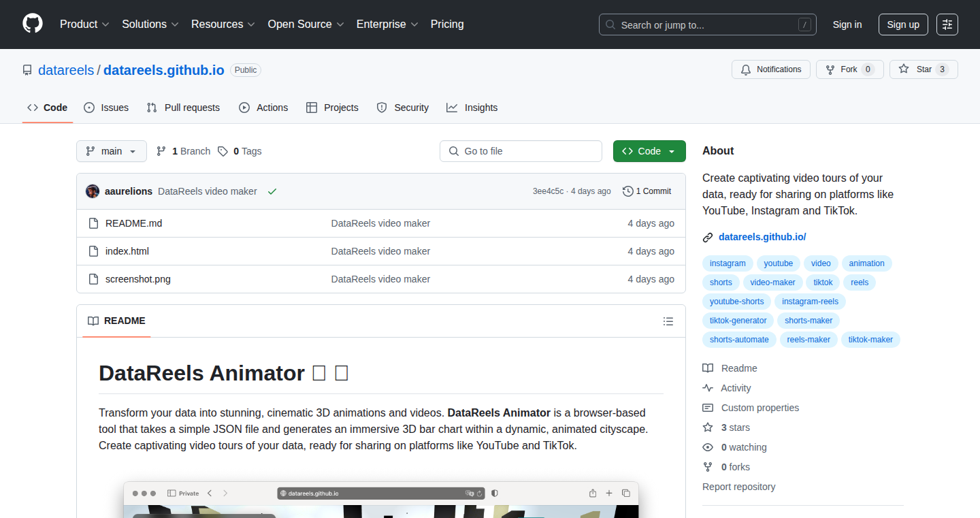The image size is (980, 518).
Task: Open the Custom properties link
Action: pyautogui.click(x=751, y=408)
